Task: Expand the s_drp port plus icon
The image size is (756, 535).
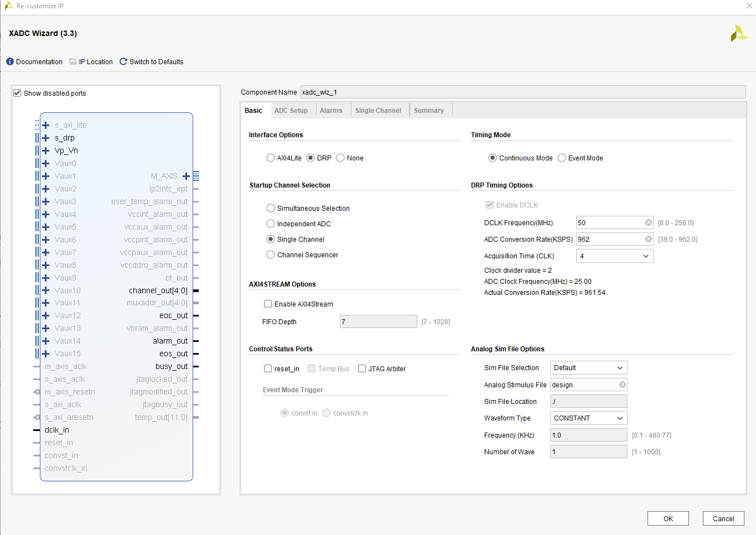Action: (46, 138)
